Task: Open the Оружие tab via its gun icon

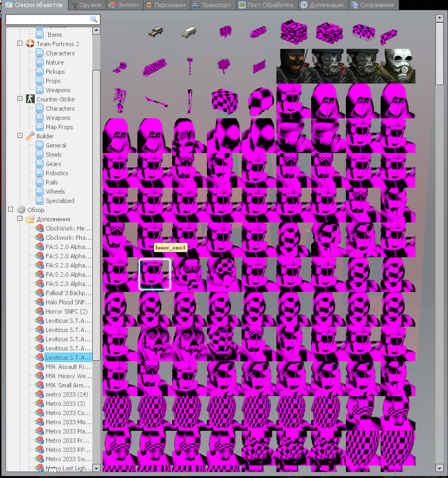Action: (x=73, y=5)
